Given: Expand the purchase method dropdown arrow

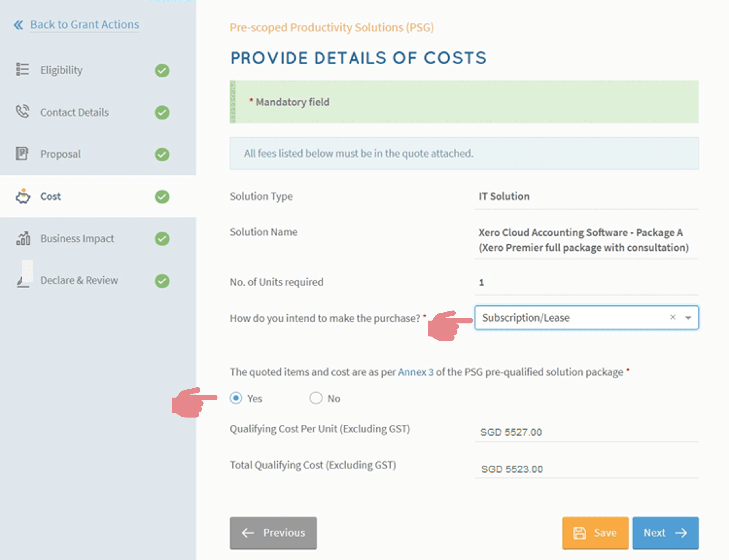Looking at the screenshot, I should coord(688,318).
